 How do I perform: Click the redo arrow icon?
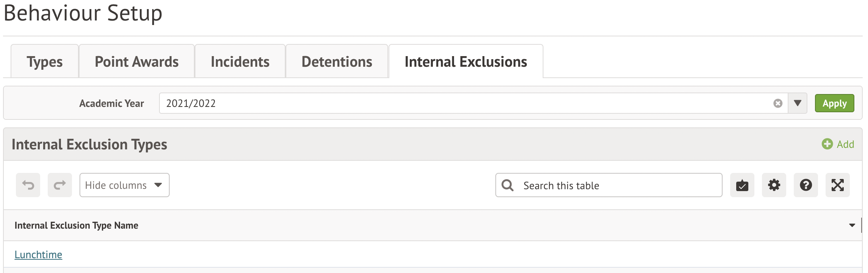tap(60, 185)
